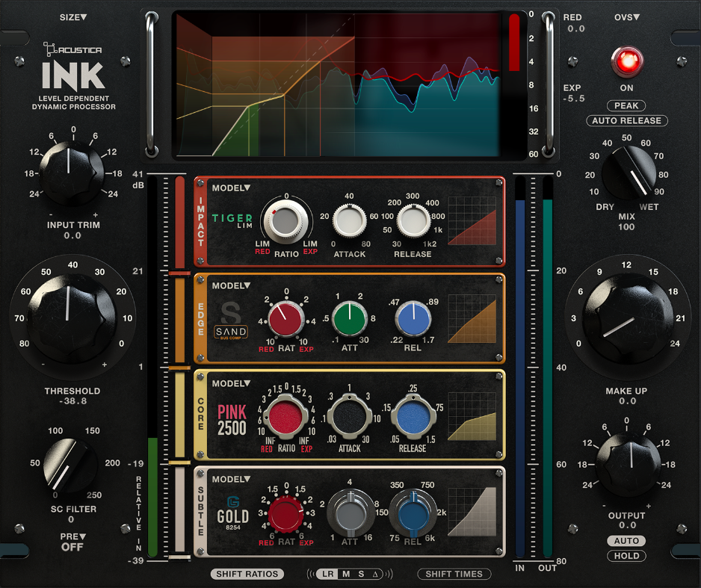Click the Impact RATIO knob

285,222
